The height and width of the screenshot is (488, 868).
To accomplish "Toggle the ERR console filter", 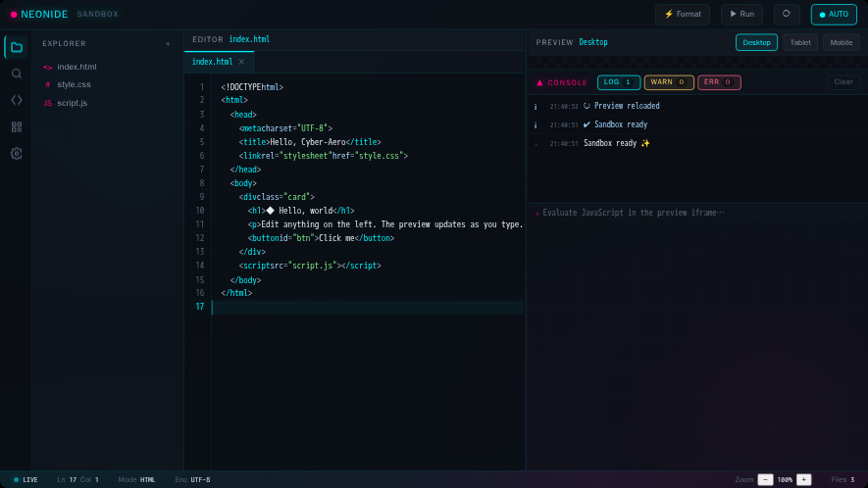I will coord(719,82).
